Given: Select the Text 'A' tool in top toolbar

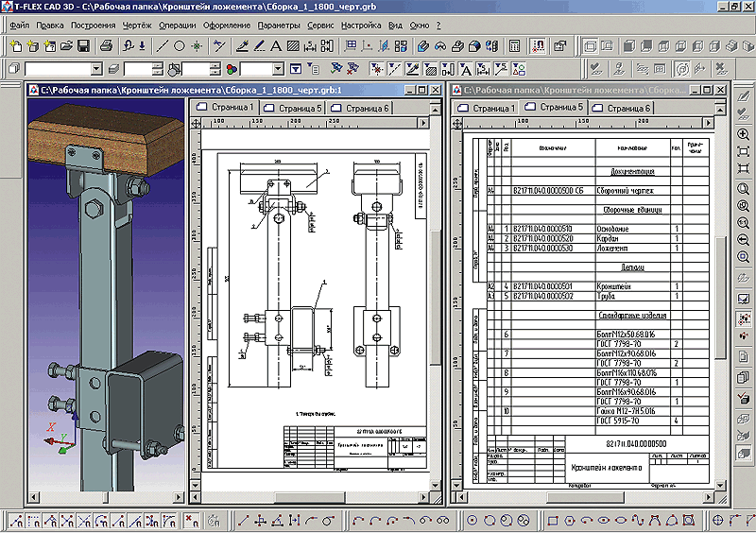Looking at the screenshot, I should pos(276,46).
